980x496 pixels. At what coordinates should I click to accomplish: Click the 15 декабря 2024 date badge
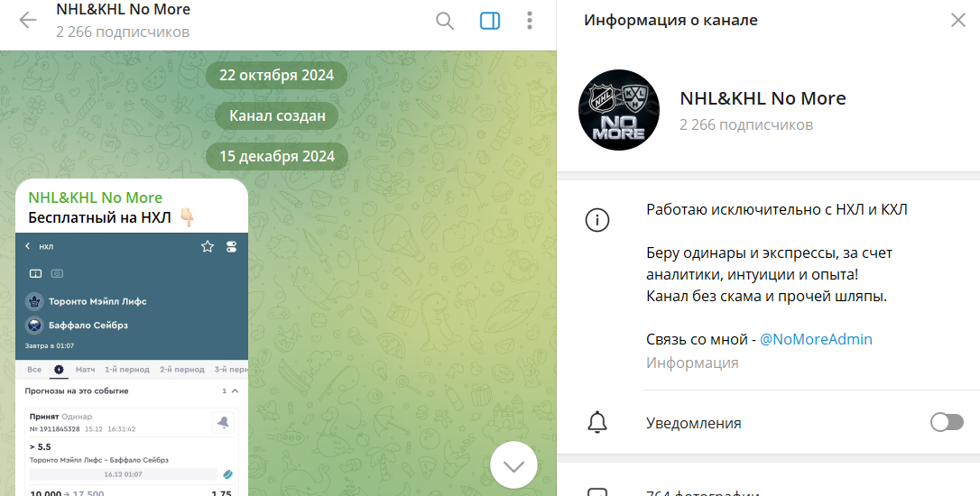pyautogui.click(x=276, y=156)
